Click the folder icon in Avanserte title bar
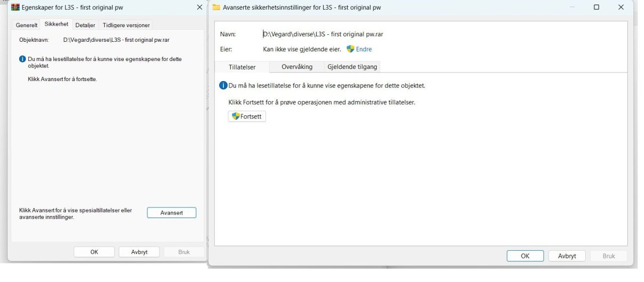 tap(216, 7)
